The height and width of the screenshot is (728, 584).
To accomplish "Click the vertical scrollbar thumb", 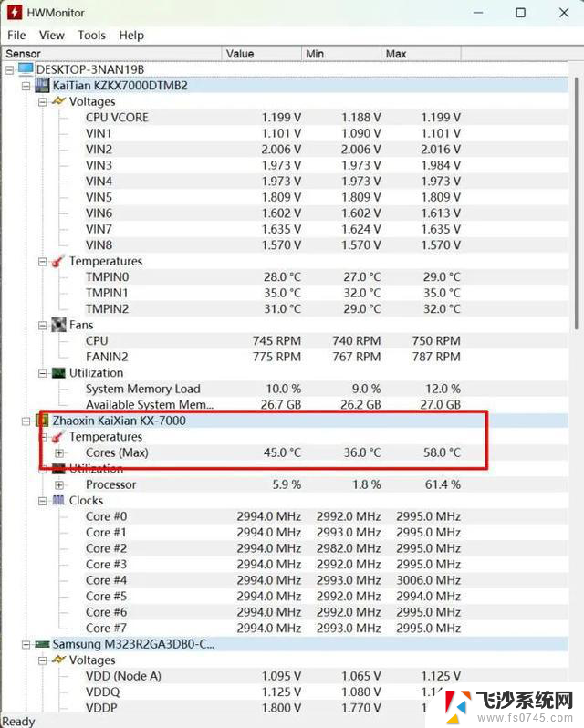I will click(576, 204).
